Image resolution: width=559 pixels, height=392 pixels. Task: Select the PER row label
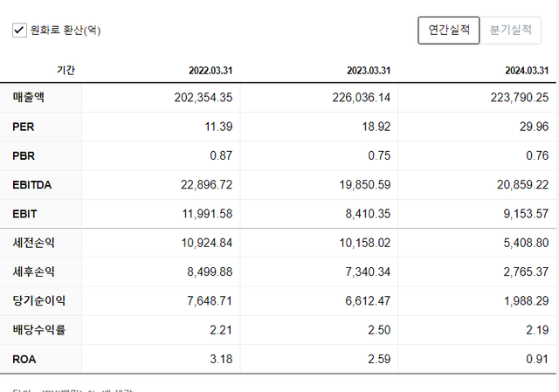click(x=24, y=127)
